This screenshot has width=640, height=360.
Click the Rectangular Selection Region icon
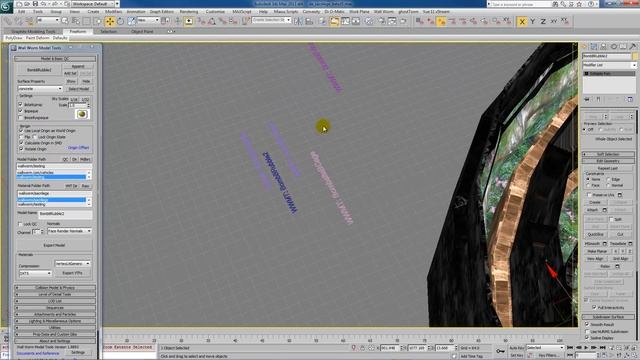pos(87,20)
